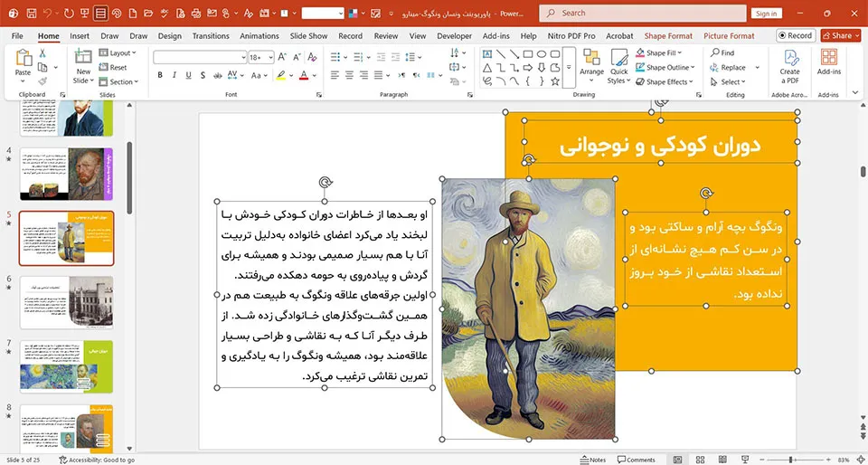Click the red font color swatch

[x=304, y=75]
